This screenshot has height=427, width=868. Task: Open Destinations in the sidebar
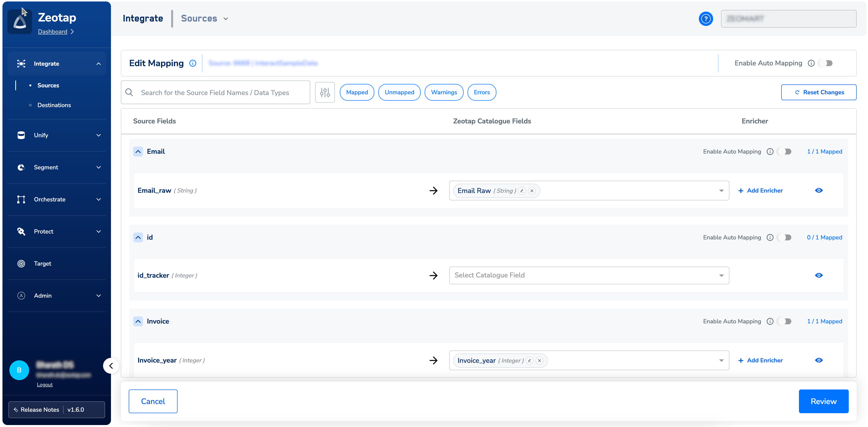pos(54,105)
